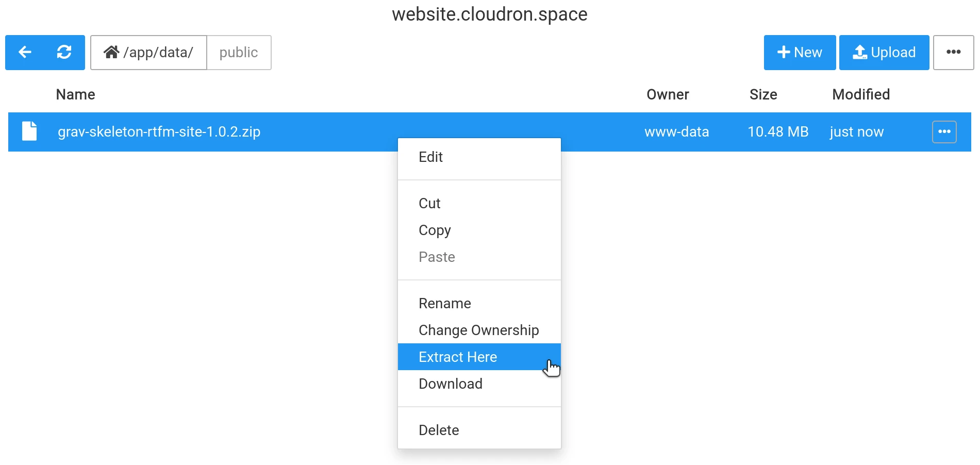Sort files by the Name column header

click(x=75, y=94)
